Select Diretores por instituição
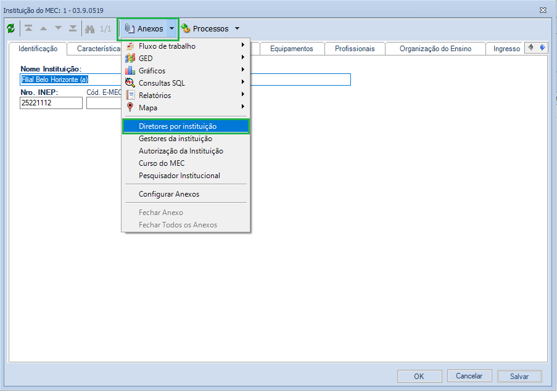This screenshot has height=392, width=557. 186,126
